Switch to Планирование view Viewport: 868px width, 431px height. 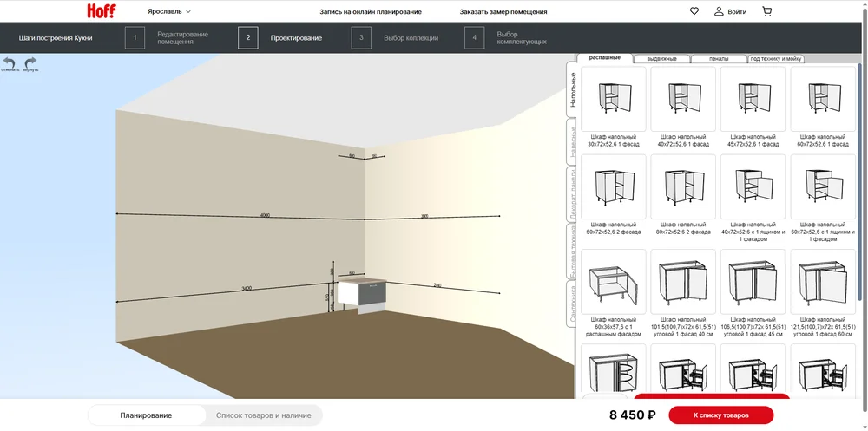click(146, 415)
